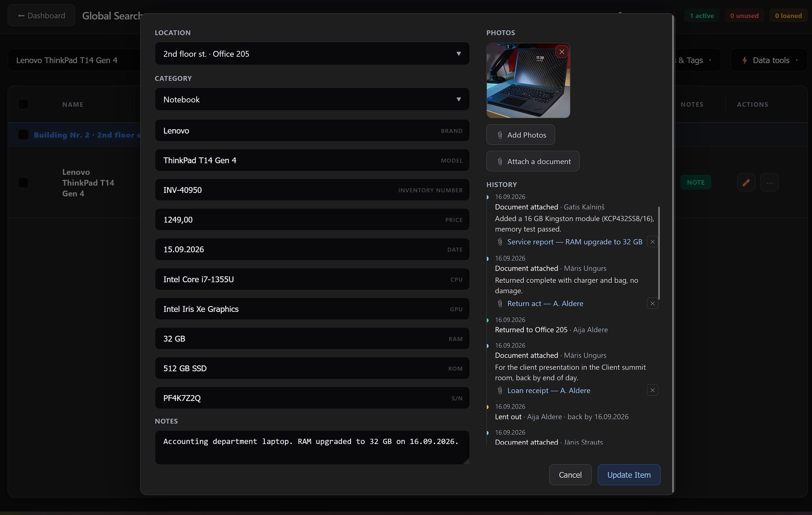
Task: Expand the Category dropdown set to Notebook
Action: pyautogui.click(x=312, y=100)
